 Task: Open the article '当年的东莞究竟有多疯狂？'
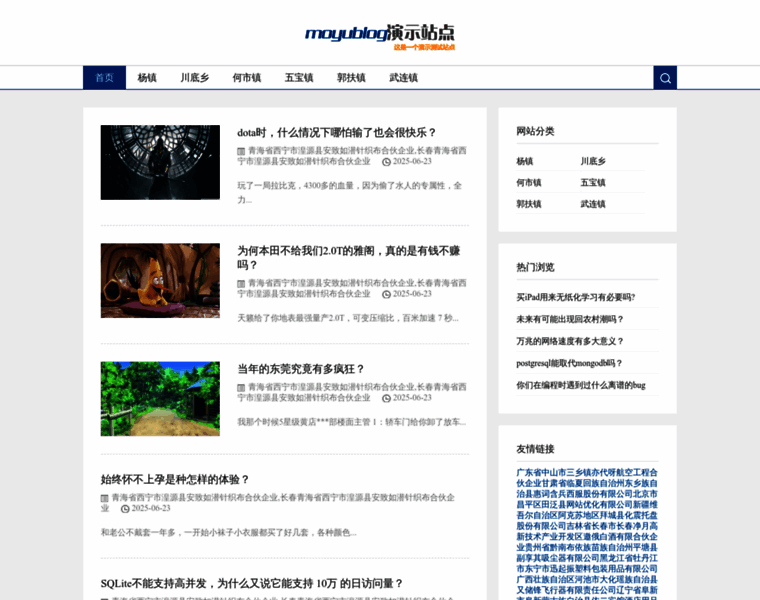(301, 369)
